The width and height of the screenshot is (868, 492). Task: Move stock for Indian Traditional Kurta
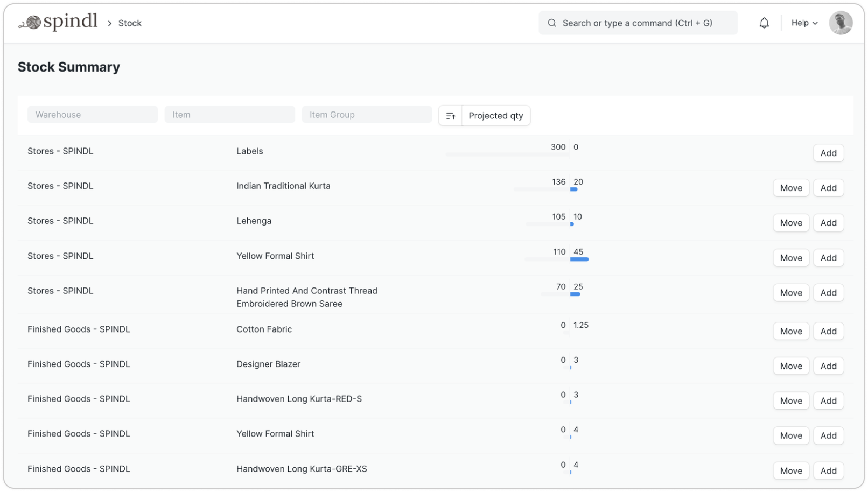(x=790, y=188)
